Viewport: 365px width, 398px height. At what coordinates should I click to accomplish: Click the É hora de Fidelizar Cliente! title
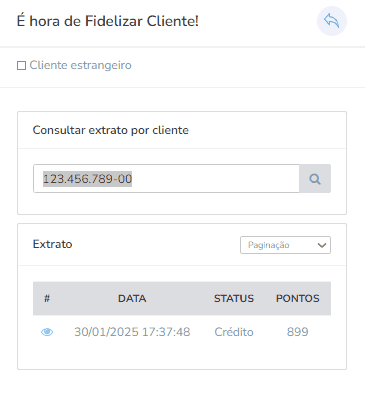(108, 21)
